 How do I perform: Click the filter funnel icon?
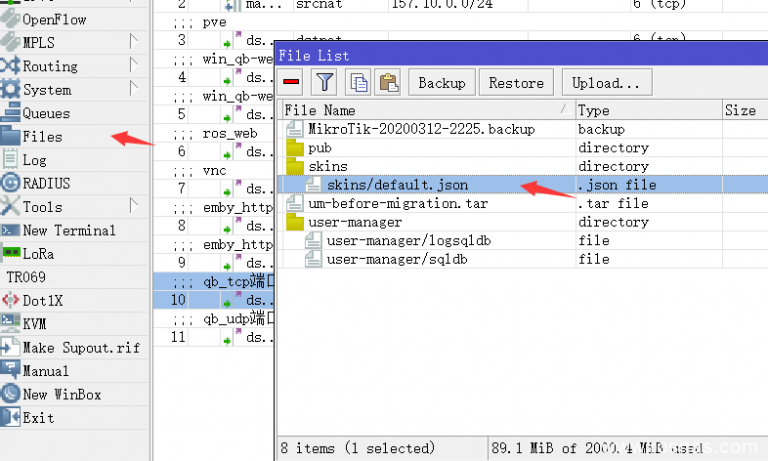325,82
